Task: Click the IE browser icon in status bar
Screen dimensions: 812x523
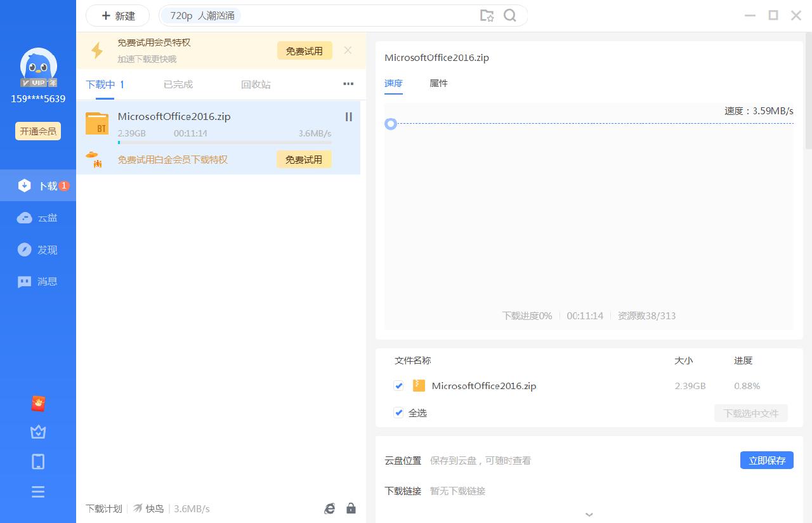Action: [x=329, y=508]
